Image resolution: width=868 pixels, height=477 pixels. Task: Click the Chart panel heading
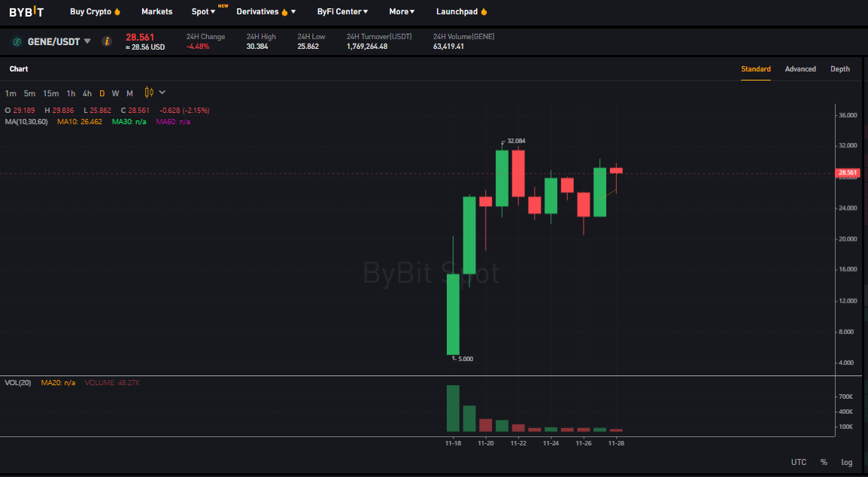(x=19, y=69)
